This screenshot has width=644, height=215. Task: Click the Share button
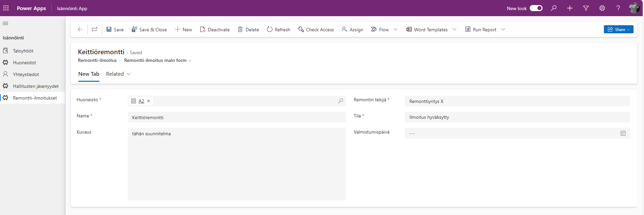pos(618,29)
